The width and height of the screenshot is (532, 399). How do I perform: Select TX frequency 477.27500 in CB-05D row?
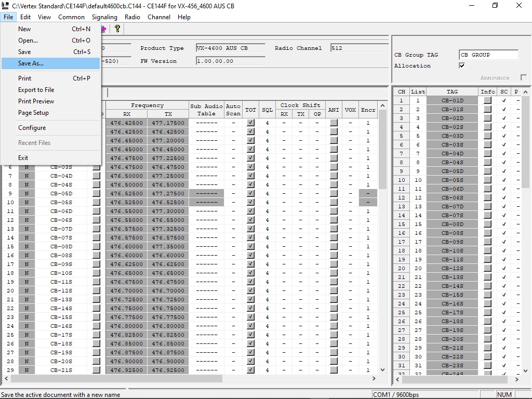[x=168, y=193]
